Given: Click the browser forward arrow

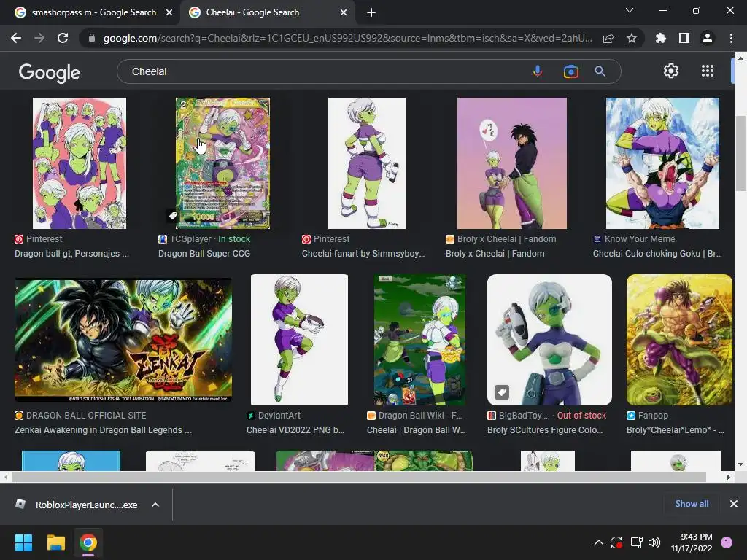Looking at the screenshot, I should click(x=39, y=38).
